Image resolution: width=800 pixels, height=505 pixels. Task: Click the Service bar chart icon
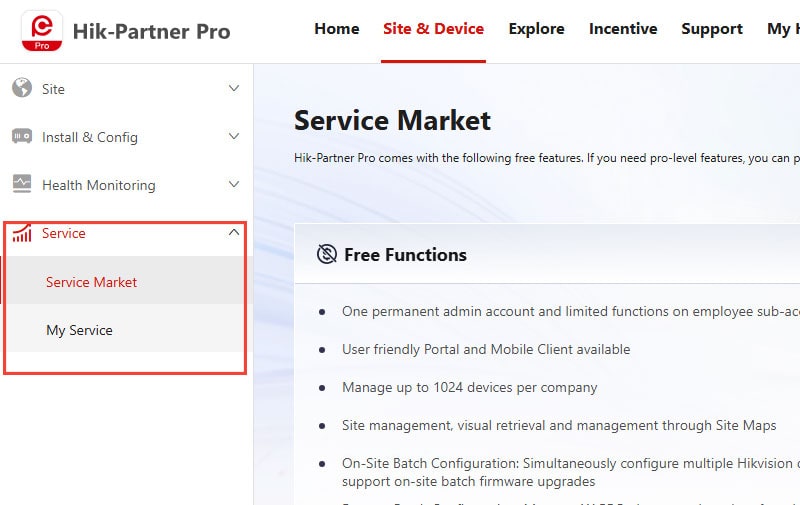pos(22,233)
